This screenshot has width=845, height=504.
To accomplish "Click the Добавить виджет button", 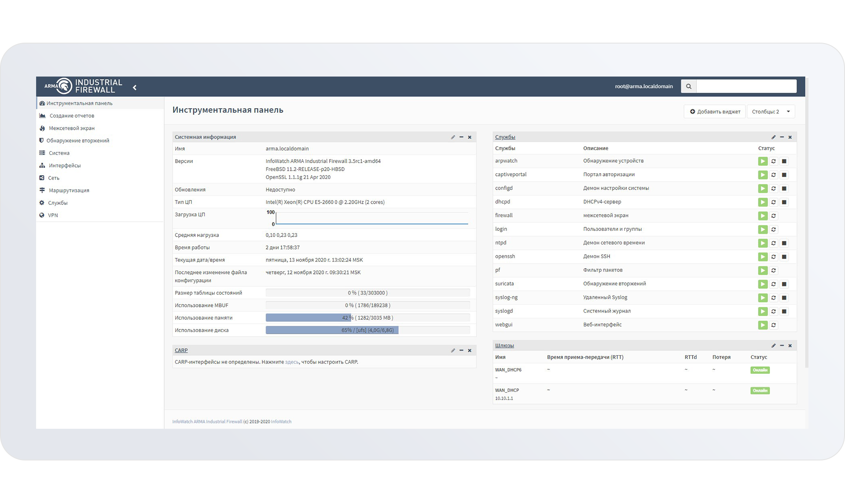I will 715,112.
